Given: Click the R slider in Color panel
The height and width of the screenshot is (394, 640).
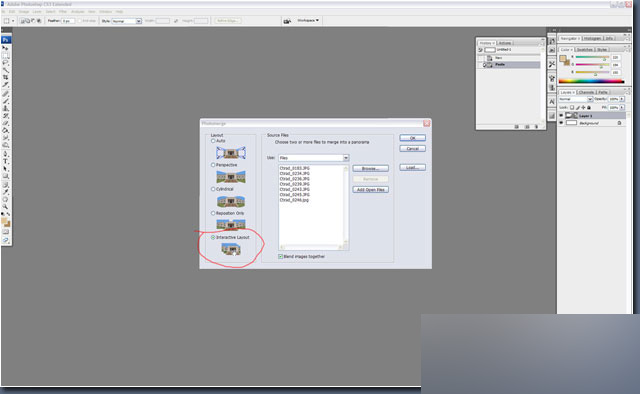Looking at the screenshot, I should (592, 57).
